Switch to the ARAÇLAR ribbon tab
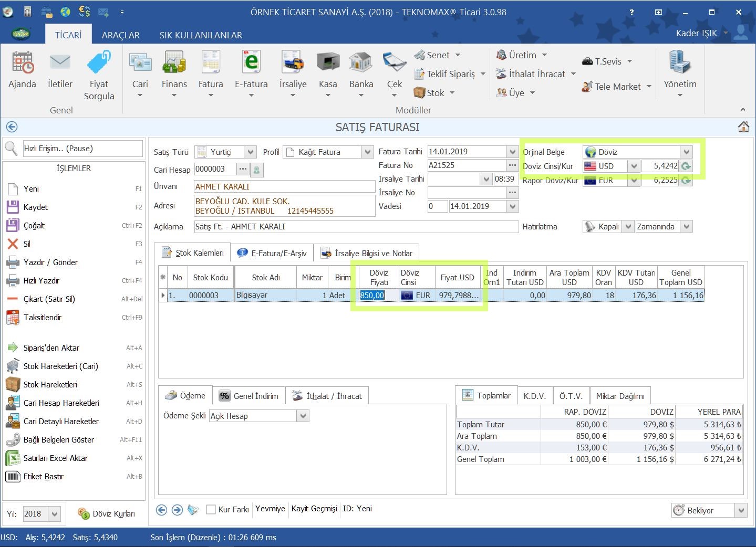 coord(120,35)
